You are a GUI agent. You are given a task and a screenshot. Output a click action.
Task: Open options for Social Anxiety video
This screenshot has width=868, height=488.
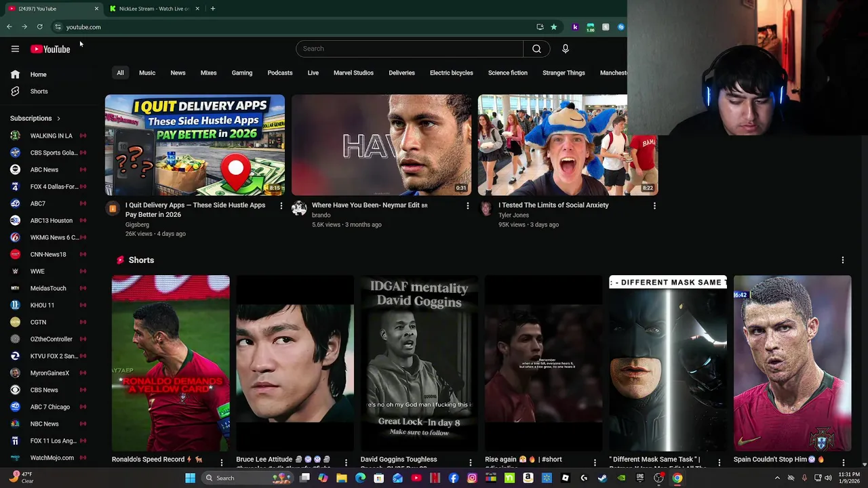pyautogui.click(x=654, y=205)
